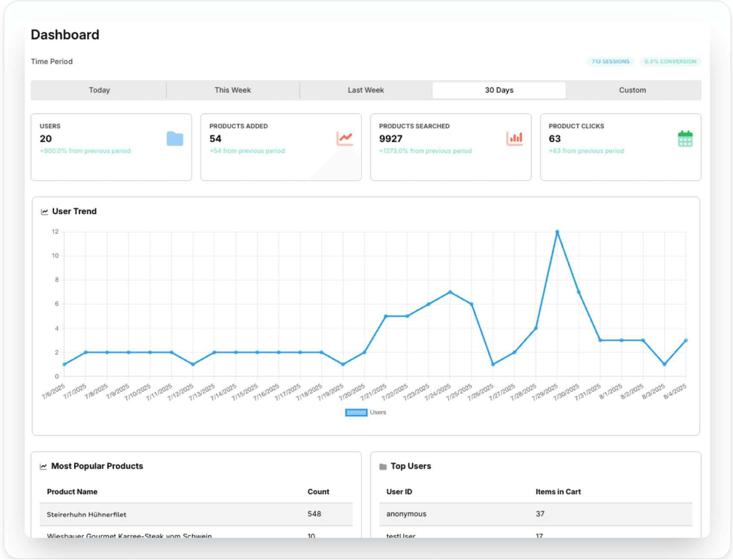733x560 pixels.
Task: Click the 8/3/2025 data point on chart
Action: (x=665, y=364)
